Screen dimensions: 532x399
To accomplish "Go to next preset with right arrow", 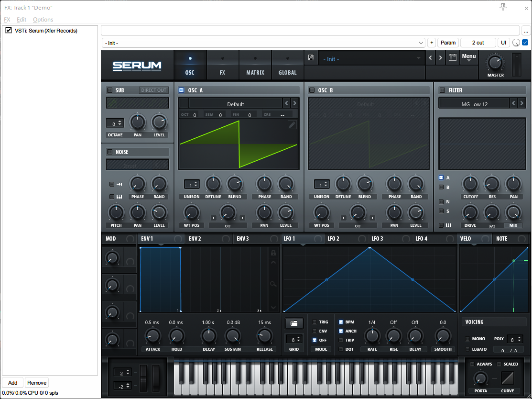I will pyautogui.click(x=440, y=58).
